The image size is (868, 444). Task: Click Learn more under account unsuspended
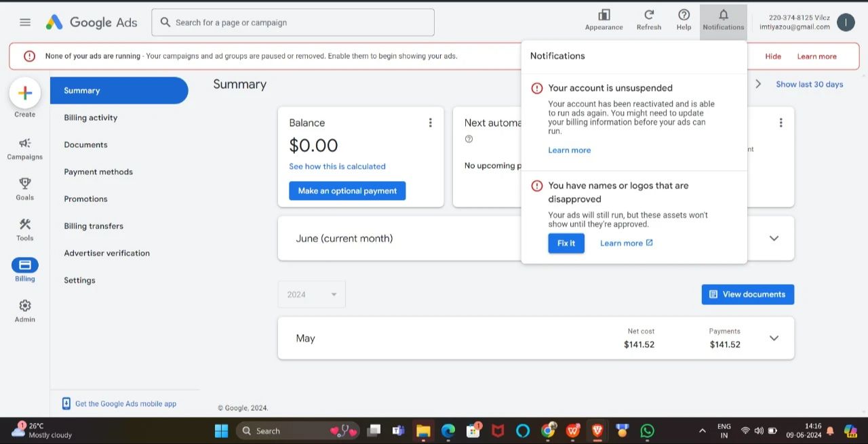click(570, 150)
